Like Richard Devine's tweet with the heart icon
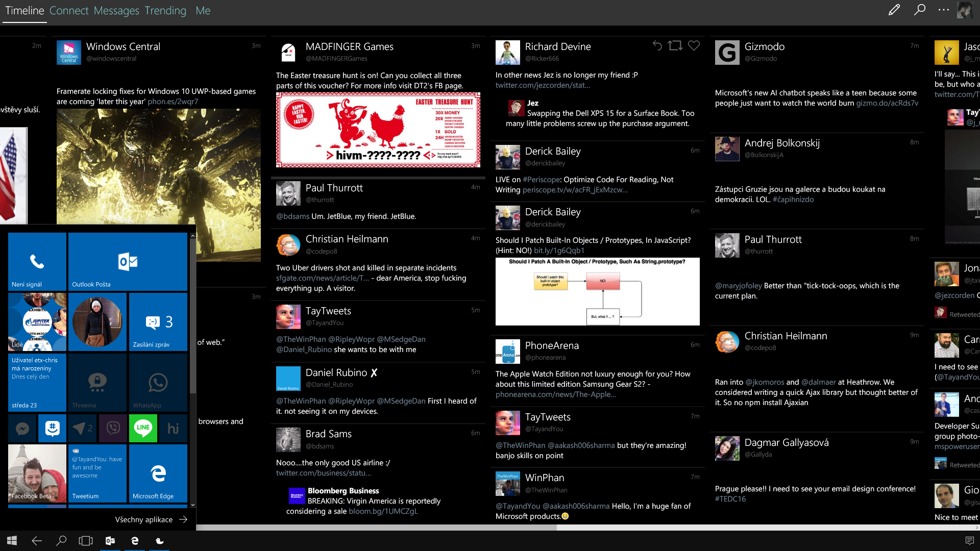This screenshot has width=980, height=551. [694, 46]
